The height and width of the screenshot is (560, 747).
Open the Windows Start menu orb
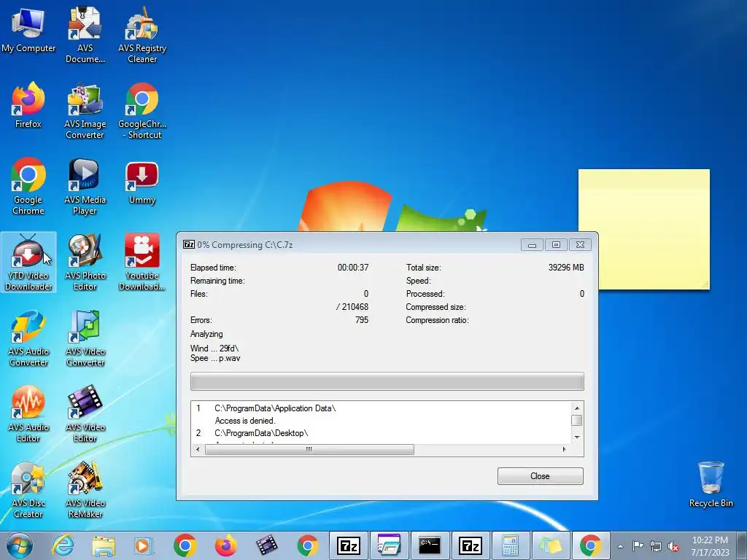20,545
